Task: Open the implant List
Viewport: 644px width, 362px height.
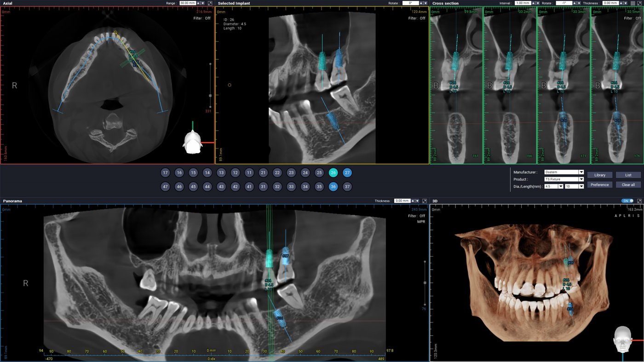Action: click(x=628, y=175)
